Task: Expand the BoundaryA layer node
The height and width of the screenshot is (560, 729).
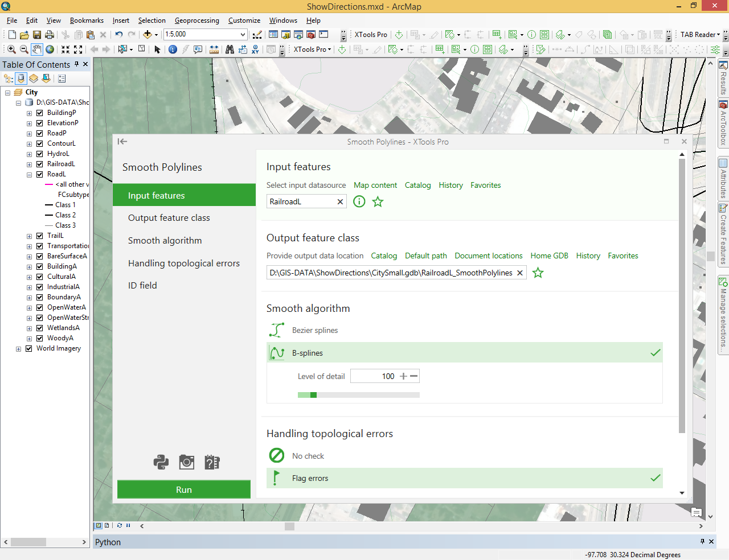Action: [x=29, y=298]
